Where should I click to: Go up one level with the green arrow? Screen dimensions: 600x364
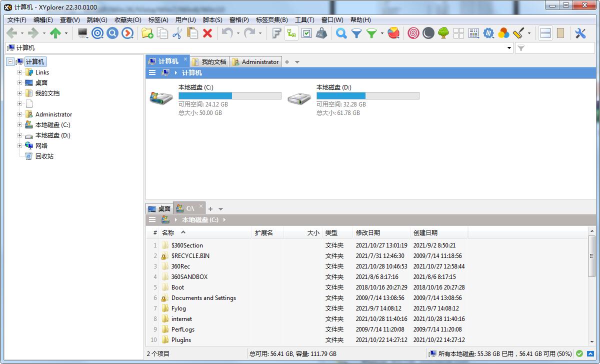click(x=55, y=33)
